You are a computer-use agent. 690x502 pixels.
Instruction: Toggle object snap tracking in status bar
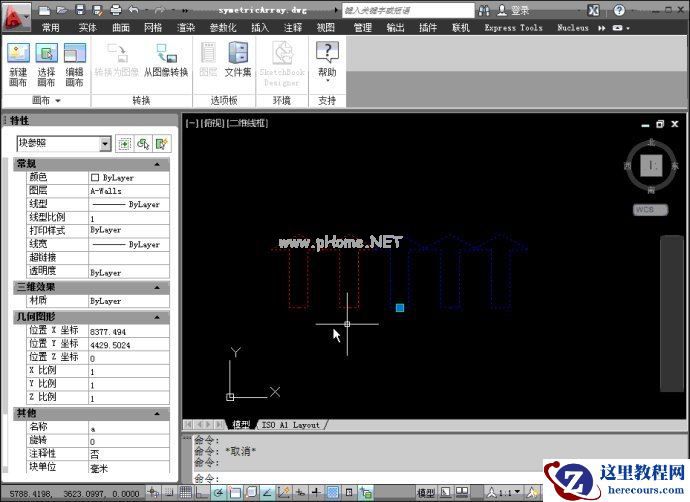click(267, 492)
